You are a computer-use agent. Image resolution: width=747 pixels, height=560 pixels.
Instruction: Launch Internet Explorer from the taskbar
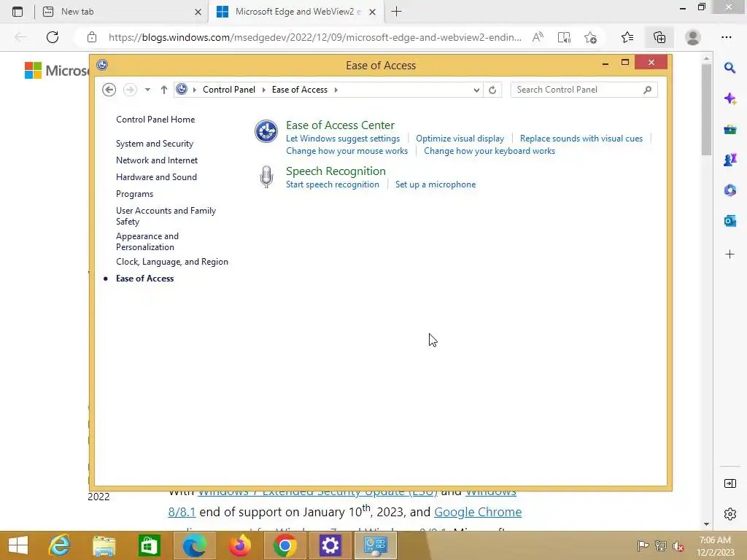click(x=59, y=545)
